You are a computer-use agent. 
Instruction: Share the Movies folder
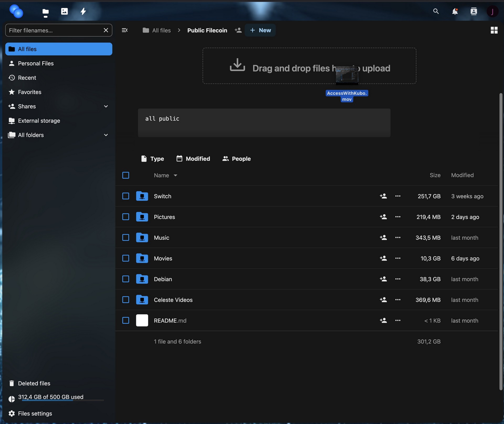coord(383,258)
